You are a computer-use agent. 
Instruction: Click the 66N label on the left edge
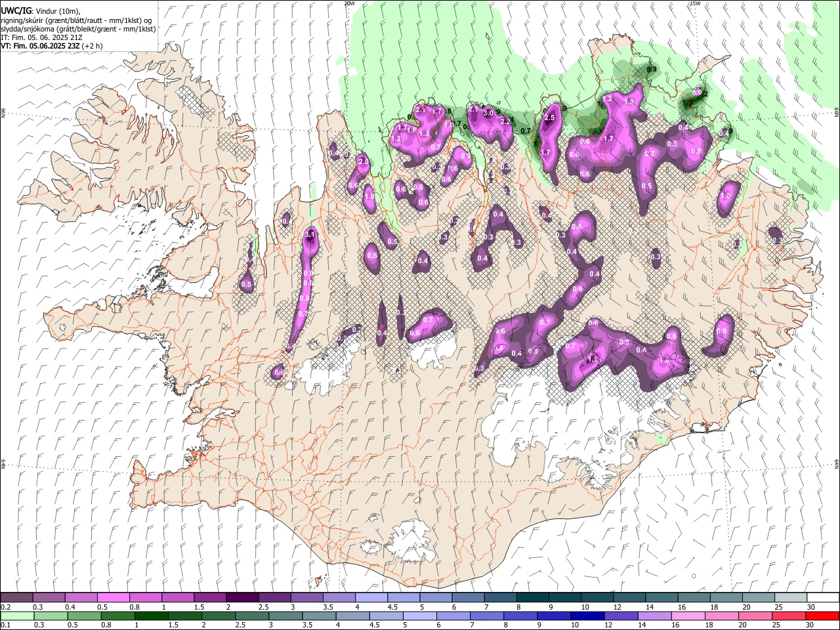coord(3,114)
